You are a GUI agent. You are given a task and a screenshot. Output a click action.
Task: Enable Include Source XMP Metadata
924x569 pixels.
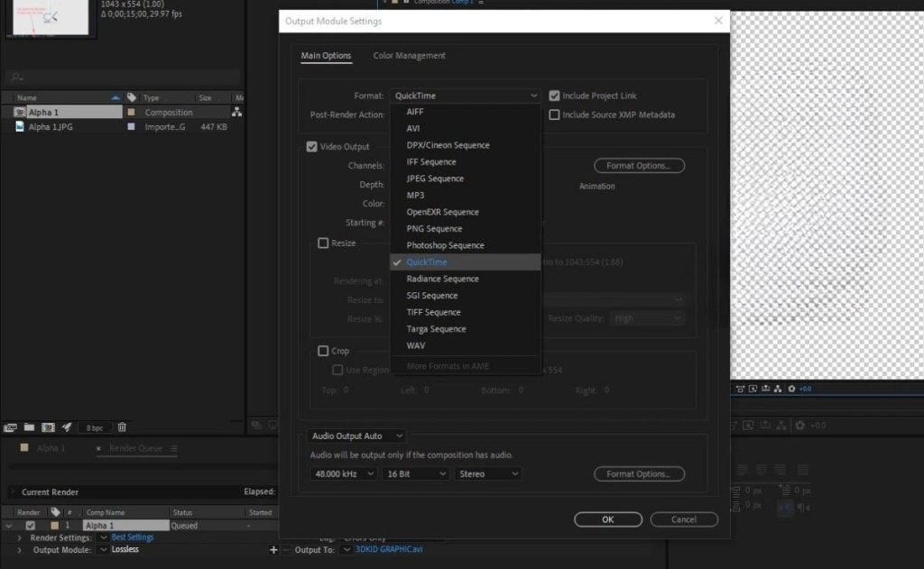[x=554, y=115]
